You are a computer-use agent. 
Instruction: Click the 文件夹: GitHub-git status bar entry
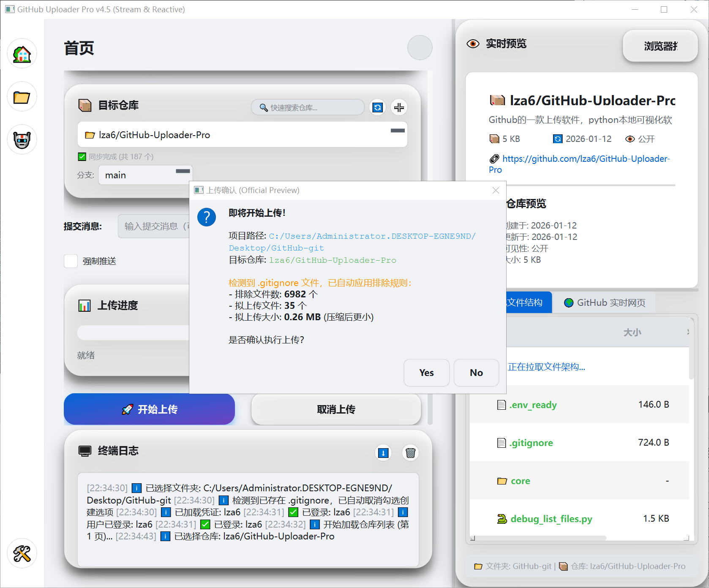coord(513,566)
